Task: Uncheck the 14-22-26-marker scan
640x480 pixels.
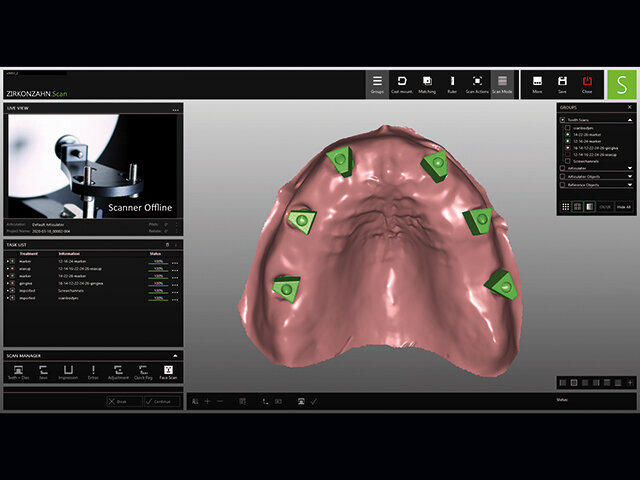Action: [x=567, y=135]
